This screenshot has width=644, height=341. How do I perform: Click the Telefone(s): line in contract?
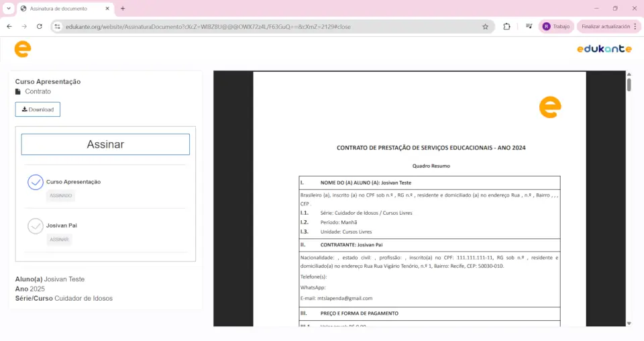[313, 277]
